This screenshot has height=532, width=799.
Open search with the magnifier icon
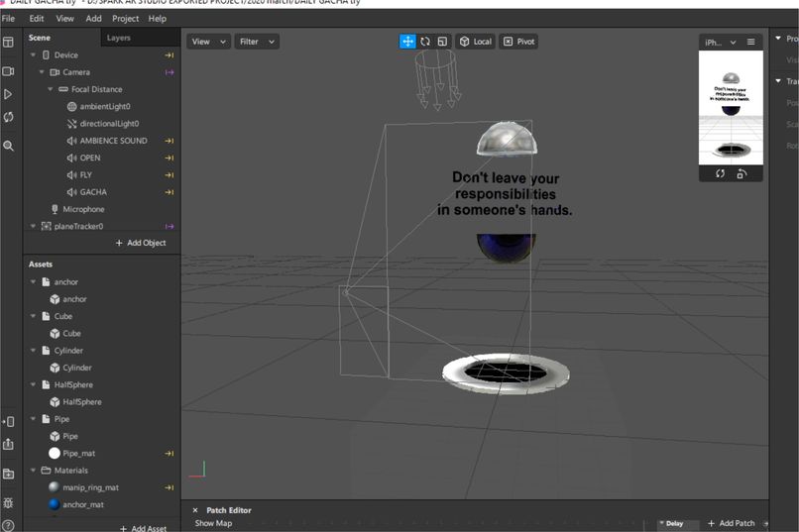pyautogui.click(x=8, y=146)
